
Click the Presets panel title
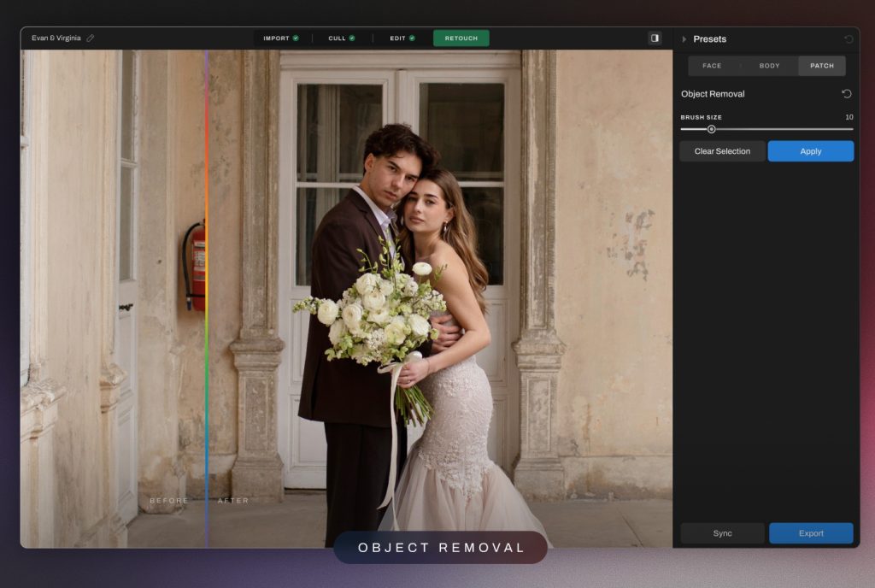[x=710, y=39]
